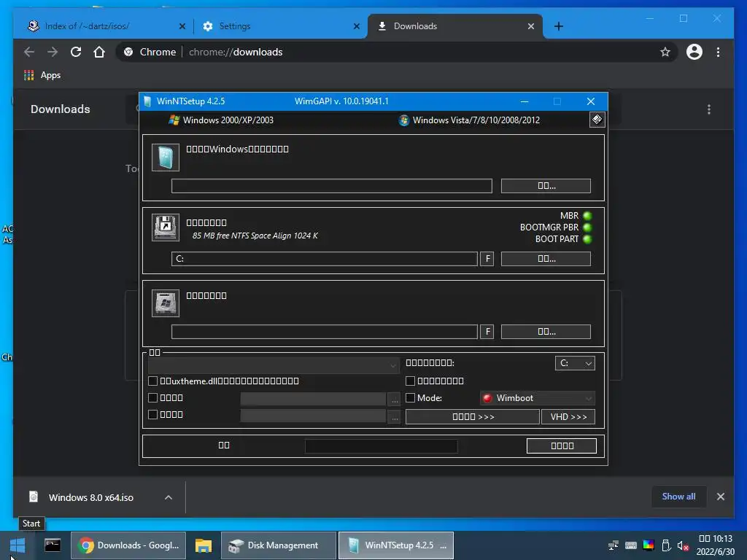
Task: Open the Chrome profile avatar
Action: pyautogui.click(x=694, y=52)
